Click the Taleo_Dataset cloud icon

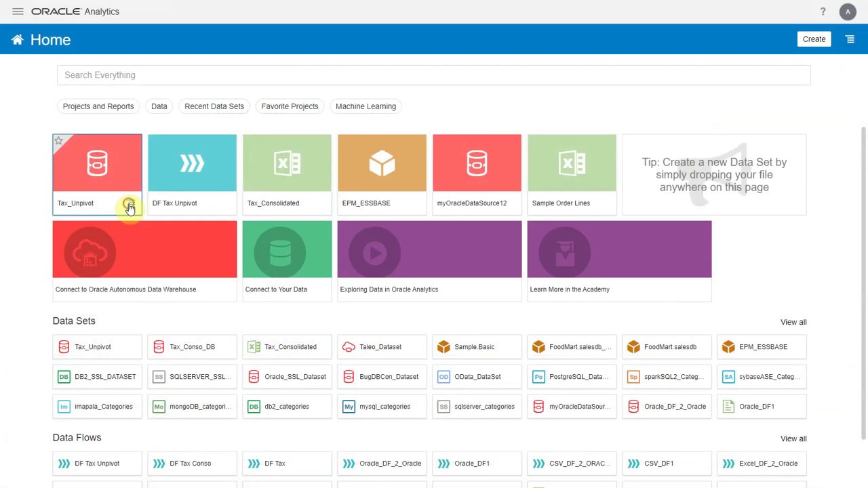point(349,347)
